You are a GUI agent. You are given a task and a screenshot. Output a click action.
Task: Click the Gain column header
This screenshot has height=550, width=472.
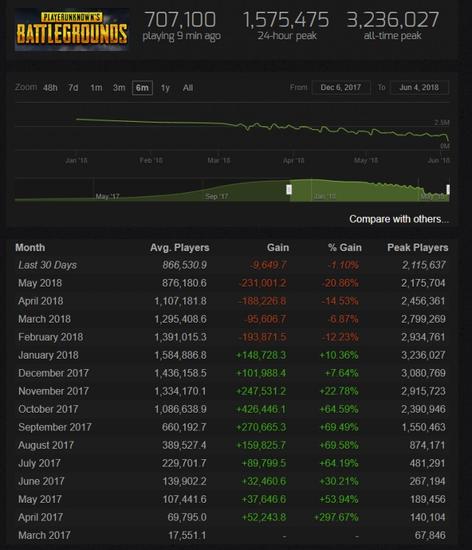278,248
